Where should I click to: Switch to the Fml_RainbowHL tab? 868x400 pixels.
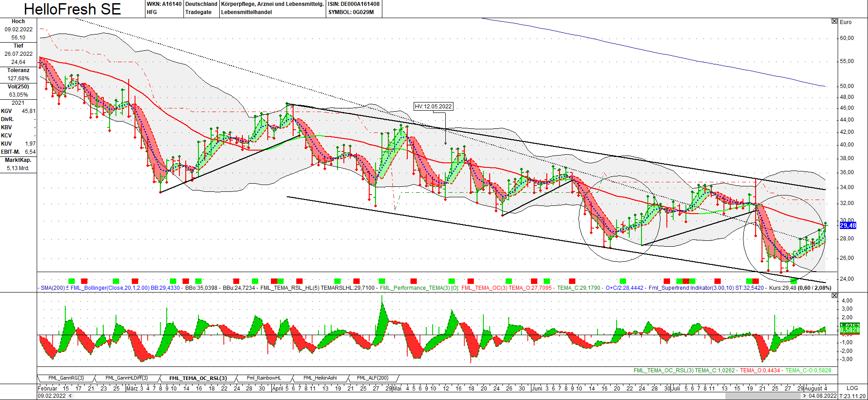tap(264, 378)
